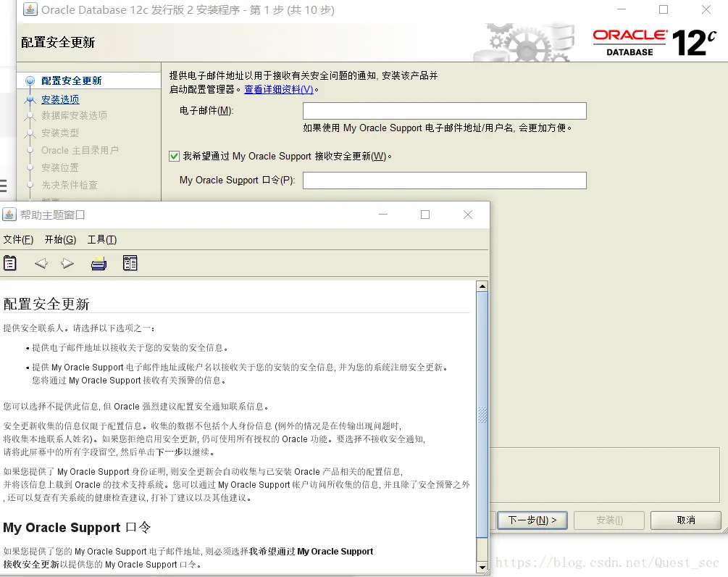Click the Java icon in installer title bar
This screenshot has width=728, height=577.
tap(30, 9)
